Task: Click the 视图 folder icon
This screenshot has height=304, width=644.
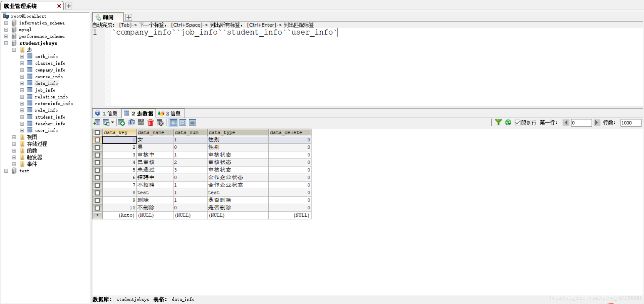Action: [x=22, y=137]
